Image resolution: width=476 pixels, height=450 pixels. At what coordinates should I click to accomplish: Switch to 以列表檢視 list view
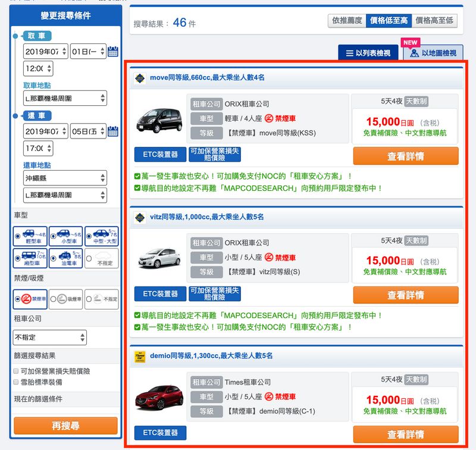click(368, 53)
